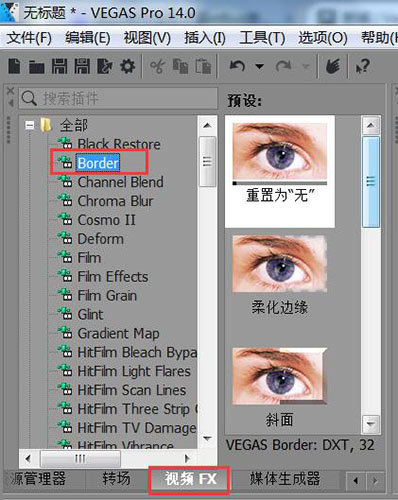Click the Undo arrow icon
This screenshot has width=398, height=500.
click(x=237, y=66)
